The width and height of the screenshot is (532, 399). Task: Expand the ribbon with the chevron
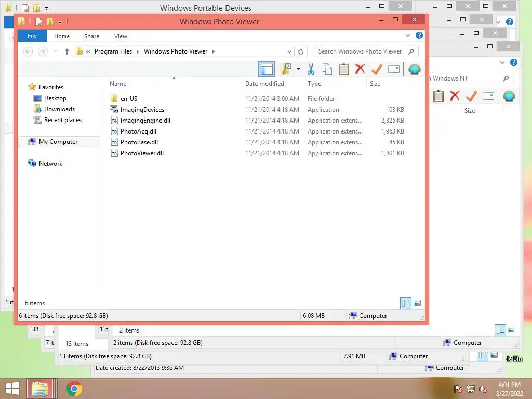click(407, 36)
